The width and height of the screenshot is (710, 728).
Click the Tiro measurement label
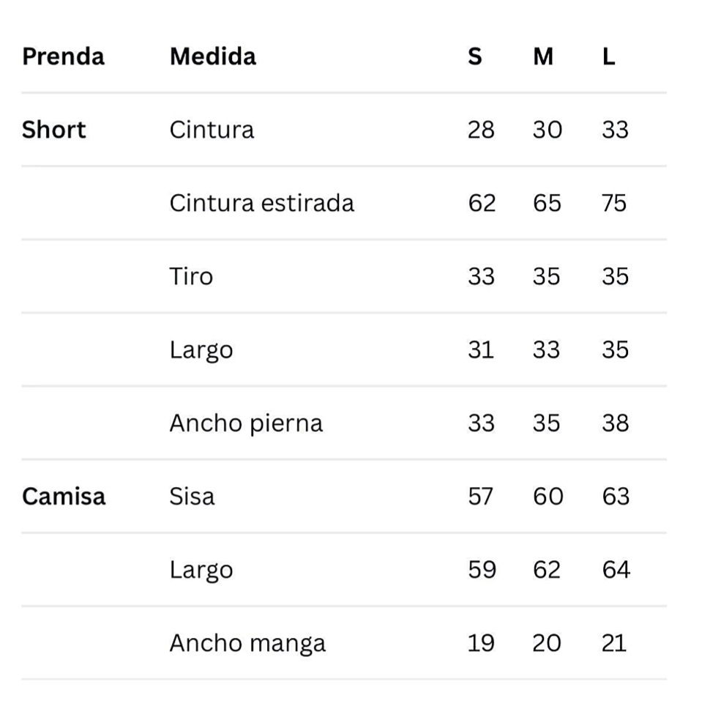(191, 276)
